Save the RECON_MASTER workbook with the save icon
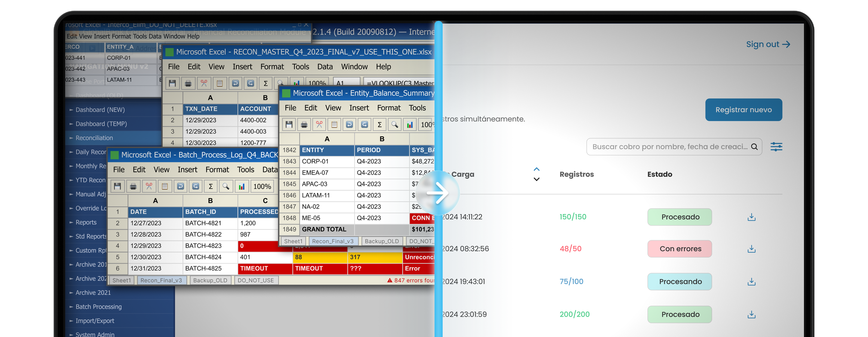The image size is (868, 337). pyautogui.click(x=172, y=83)
